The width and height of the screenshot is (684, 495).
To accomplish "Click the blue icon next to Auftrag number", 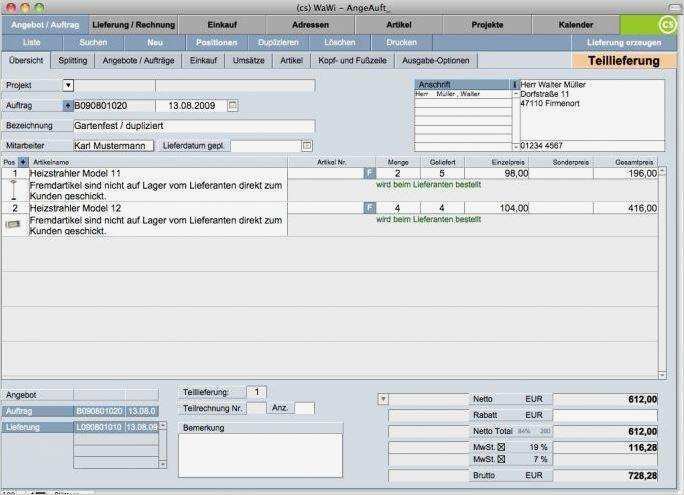I will (68, 105).
